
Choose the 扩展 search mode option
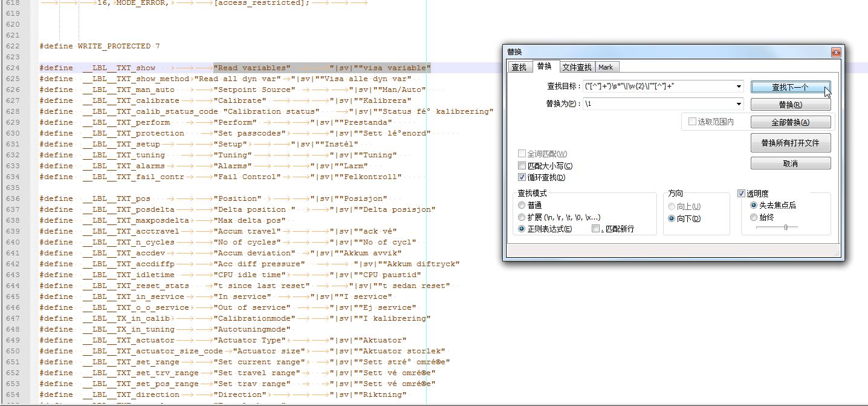(x=522, y=217)
